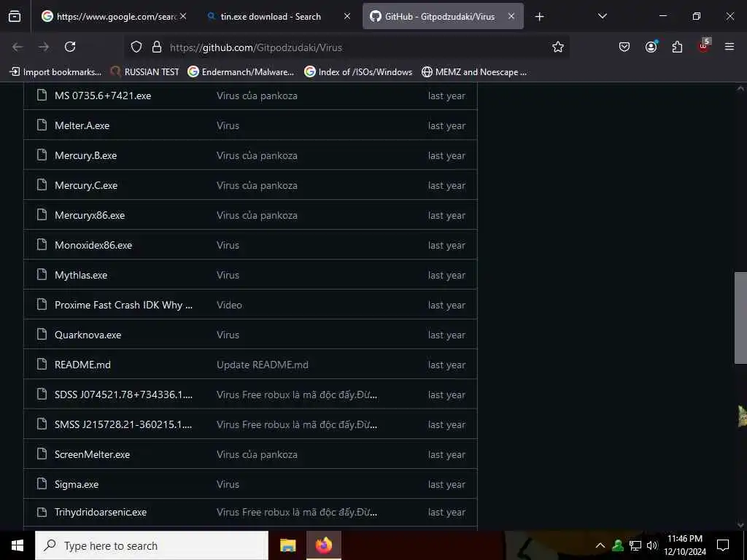Open Sigma.exe file link
Screen dimensions: 747x560
(77, 485)
